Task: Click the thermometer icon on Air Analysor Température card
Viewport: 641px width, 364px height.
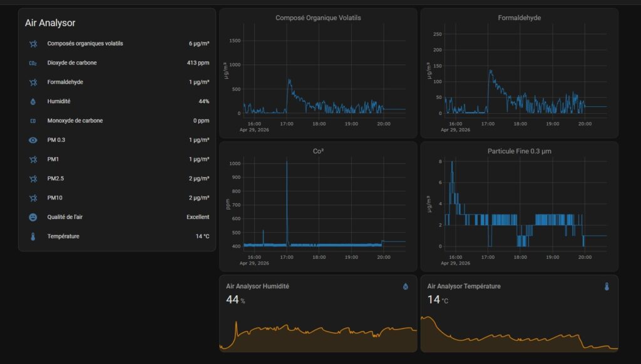Action: point(607,286)
